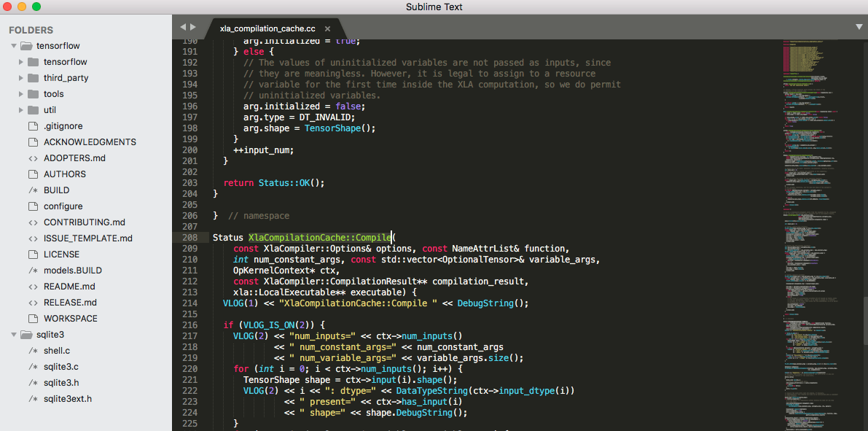Click the "// namespace" comment on line 206
The image size is (868, 431).
[259, 215]
